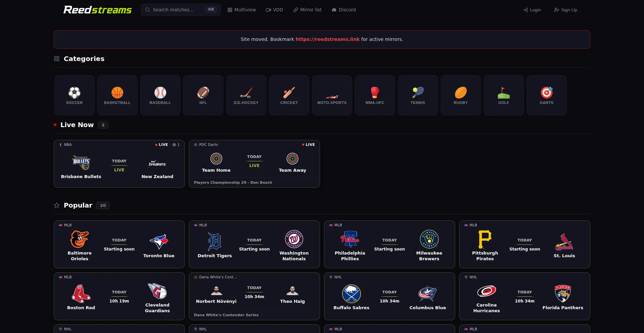Image resolution: width=644 pixels, height=333 pixels.
Task: Click the St. Louis Cardinals logo
Action: click(565, 242)
